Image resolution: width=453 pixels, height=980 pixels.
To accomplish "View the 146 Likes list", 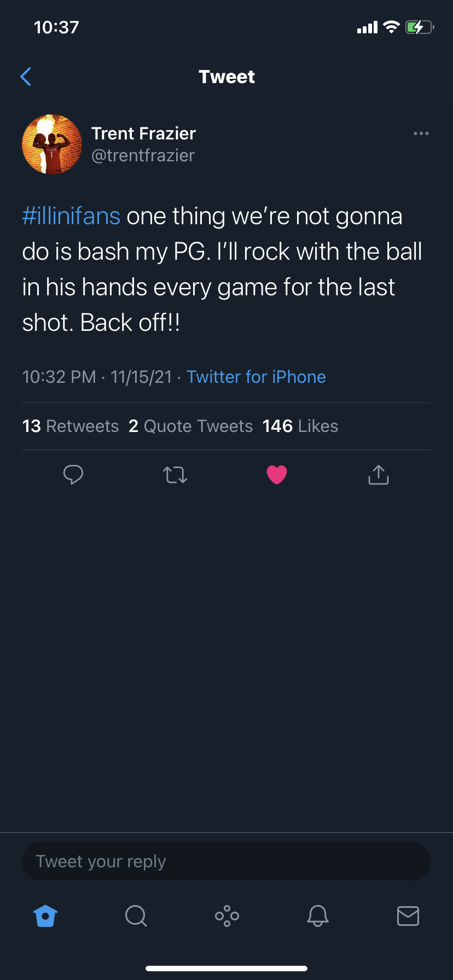I will pos(300,426).
